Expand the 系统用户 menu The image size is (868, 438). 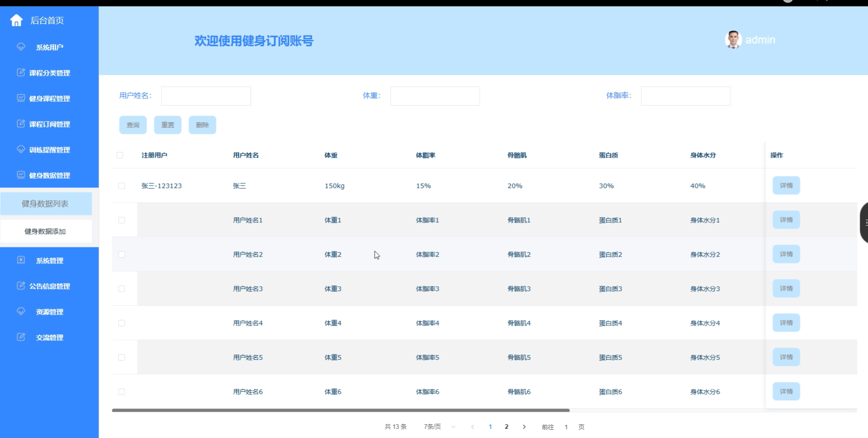pyautogui.click(x=49, y=47)
